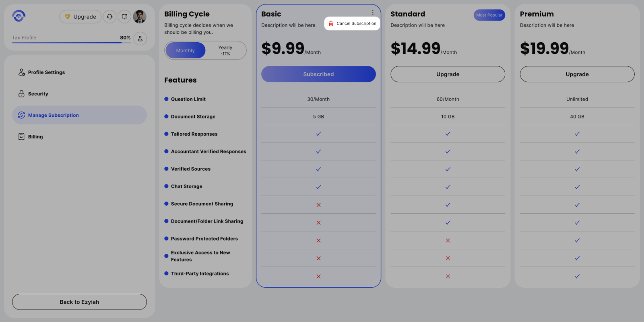Image resolution: width=644 pixels, height=322 pixels.
Task: Click the tax profile person icon
Action: pyautogui.click(x=140, y=39)
